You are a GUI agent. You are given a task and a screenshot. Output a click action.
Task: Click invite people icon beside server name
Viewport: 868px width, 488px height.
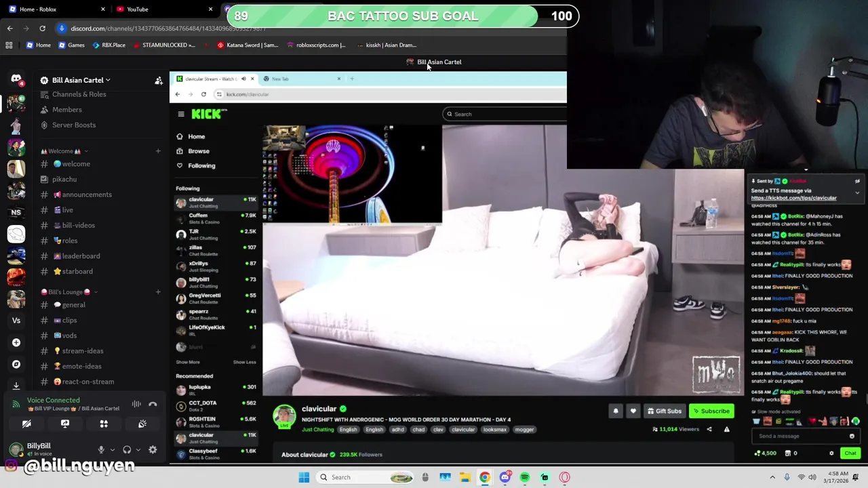[x=159, y=81]
